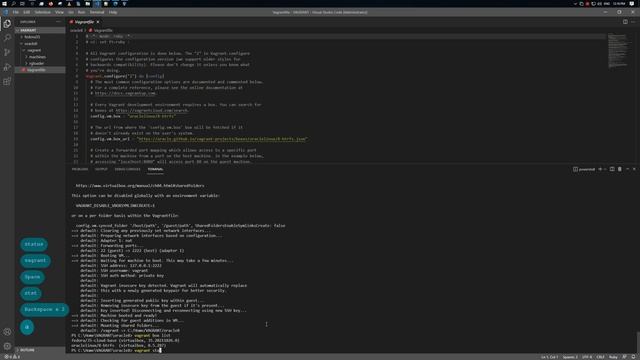
Task: Open the oracle.github.io box_url link
Action: click(x=222, y=139)
